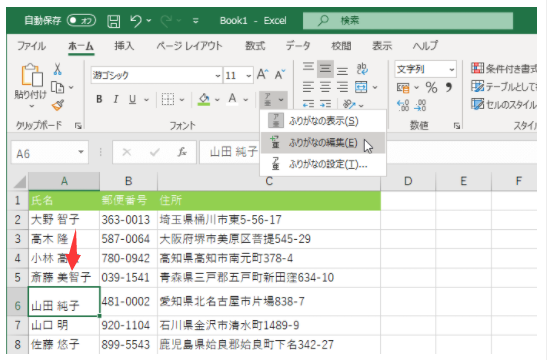Toggle bold formatting
Viewport: 547px width, 360px height.
99,99
